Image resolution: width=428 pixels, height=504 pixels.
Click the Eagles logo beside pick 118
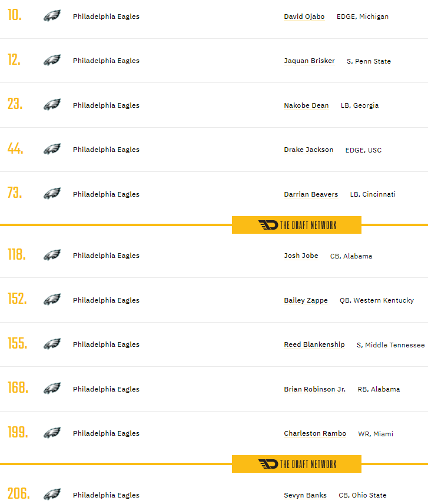tap(52, 255)
